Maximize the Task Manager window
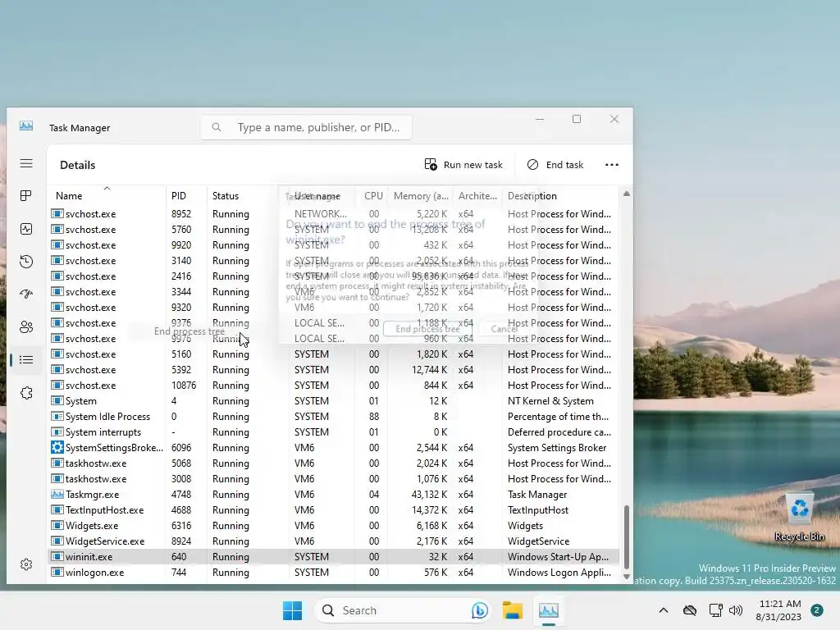The height and width of the screenshot is (630, 840). (577, 119)
